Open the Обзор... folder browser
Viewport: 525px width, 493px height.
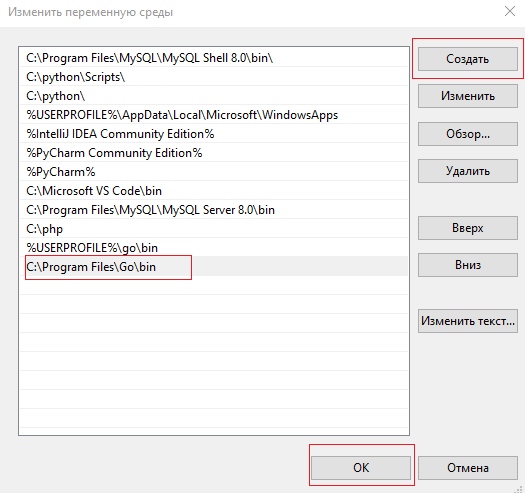coord(468,134)
